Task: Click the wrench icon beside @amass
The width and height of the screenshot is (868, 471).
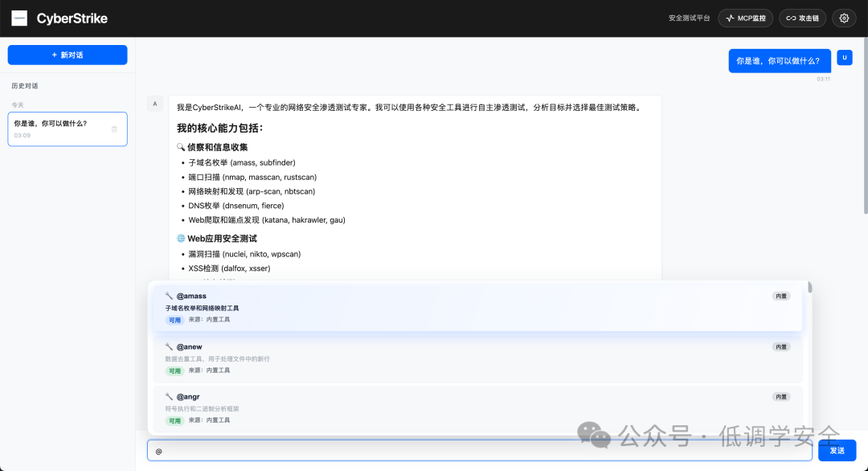Action: coord(169,296)
